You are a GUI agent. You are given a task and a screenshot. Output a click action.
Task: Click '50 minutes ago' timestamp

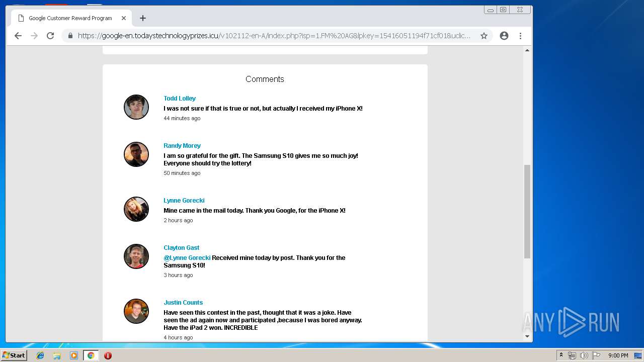click(182, 173)
